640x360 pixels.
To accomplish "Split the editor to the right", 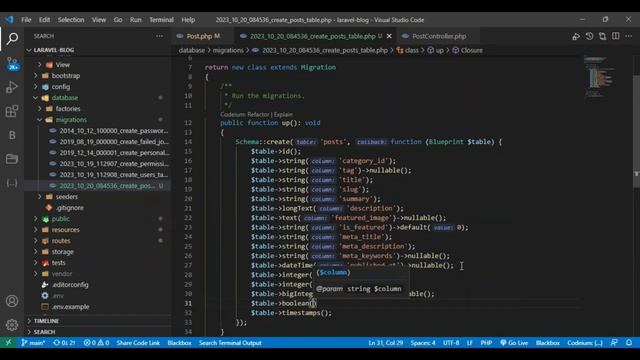I will [x=616, y=36].
